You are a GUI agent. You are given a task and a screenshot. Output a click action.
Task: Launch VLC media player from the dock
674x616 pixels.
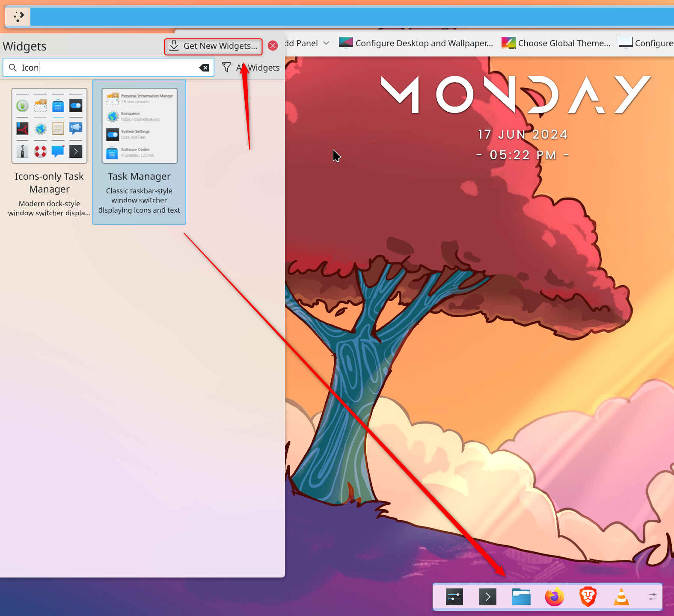[x=621, y=597]
